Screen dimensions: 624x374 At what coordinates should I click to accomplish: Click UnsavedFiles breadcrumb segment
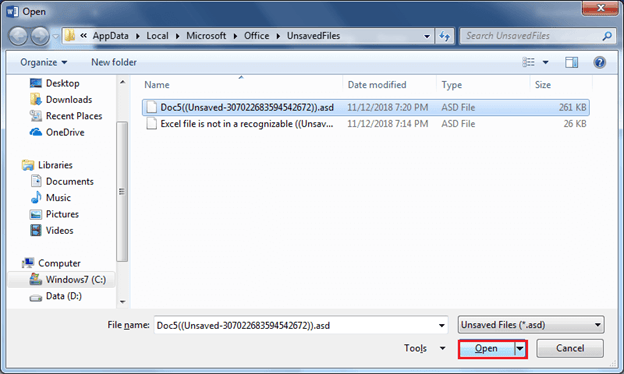coord(314,36)
